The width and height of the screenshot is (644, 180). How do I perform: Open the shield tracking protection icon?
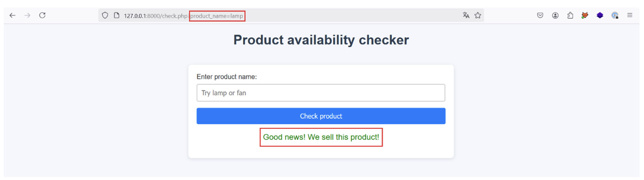coord(105,16)
